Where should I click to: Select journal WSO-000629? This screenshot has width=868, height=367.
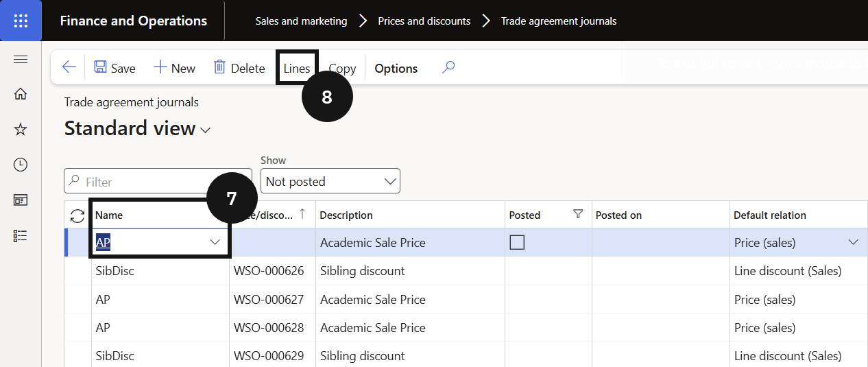click(x=269, y=356)
